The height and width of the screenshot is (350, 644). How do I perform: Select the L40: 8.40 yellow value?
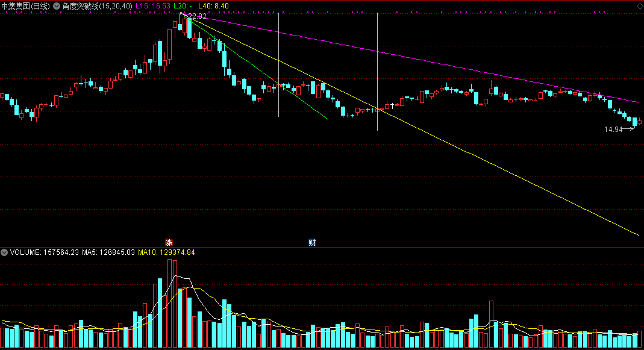point(214,6)
